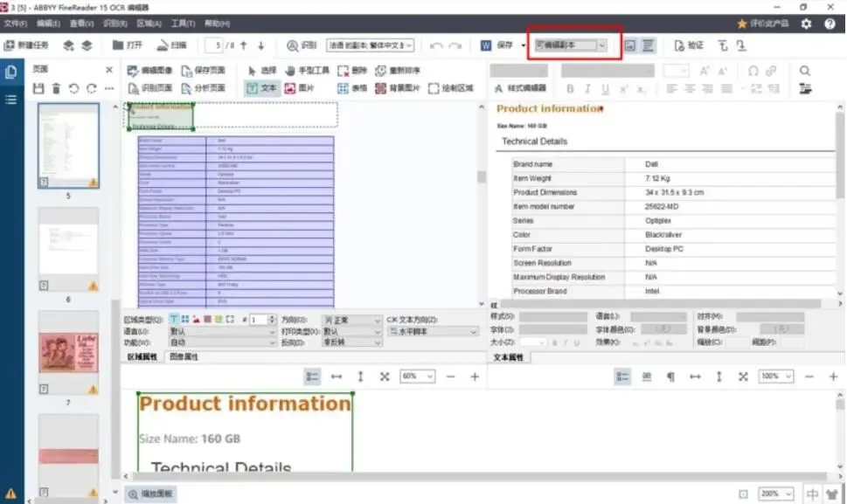847x504 pixels.
Task: Open the 功能 dropdown showing 自动
Action: [x=222, y=342]
